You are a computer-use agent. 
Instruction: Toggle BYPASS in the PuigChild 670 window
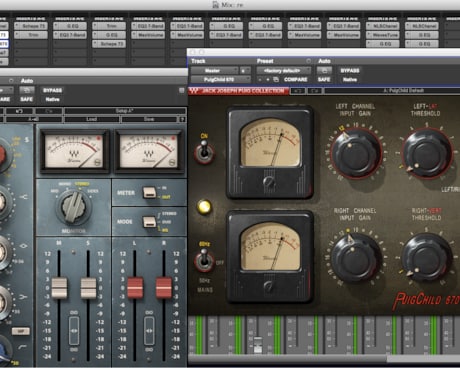350,70
